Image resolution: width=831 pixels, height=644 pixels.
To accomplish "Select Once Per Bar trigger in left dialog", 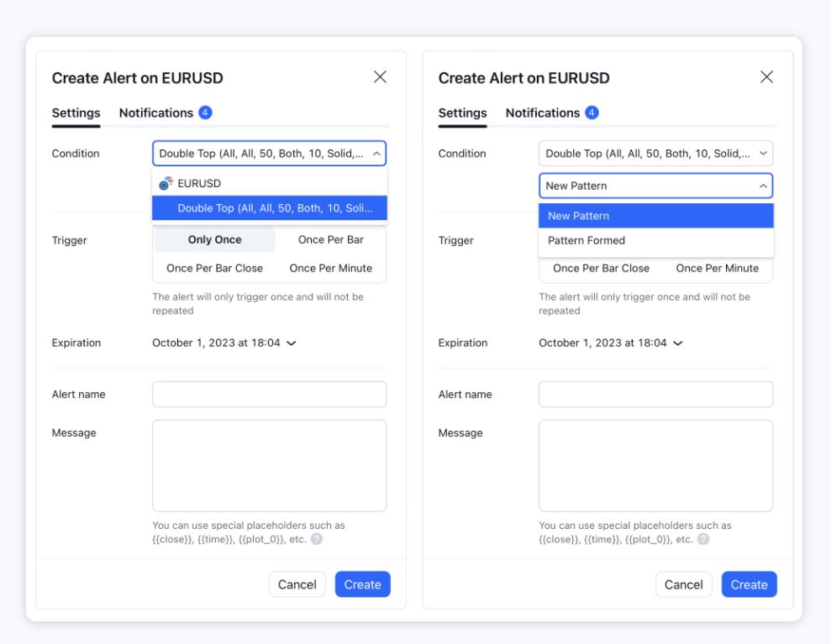I will pyautogui.click(x=331, y=239).
